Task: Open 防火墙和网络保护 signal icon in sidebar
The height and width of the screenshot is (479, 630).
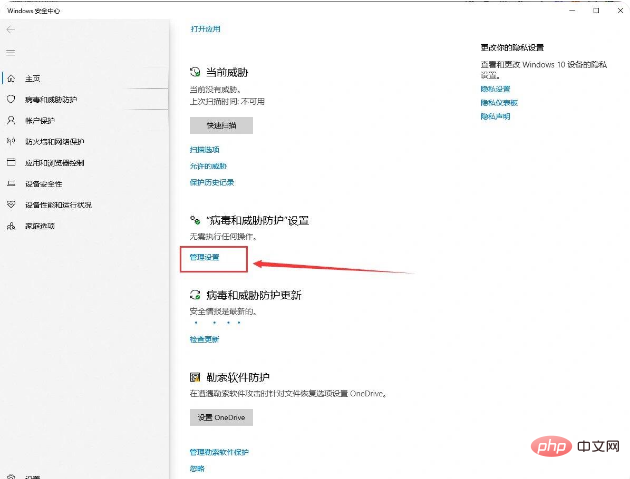Action: [x=11, y=141]
